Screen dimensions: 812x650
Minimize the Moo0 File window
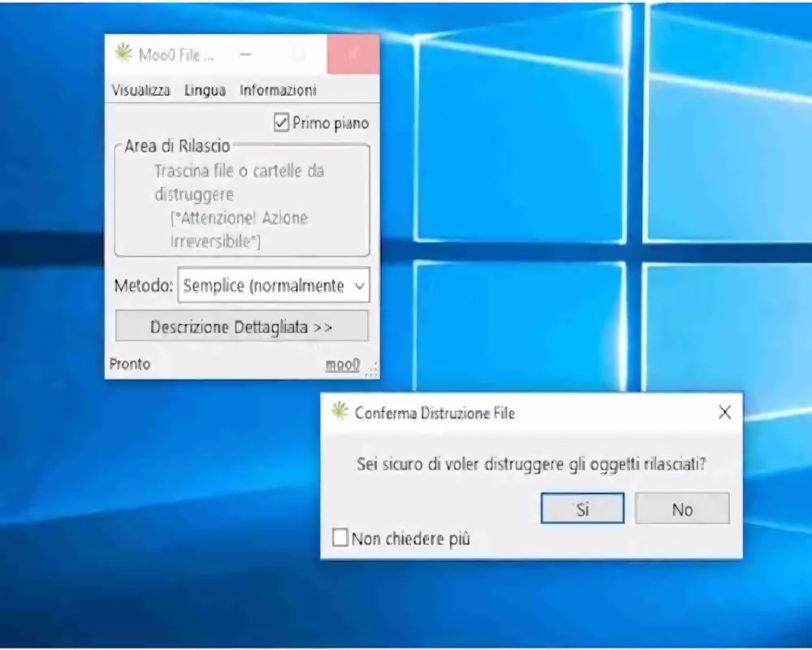[x=246, y=54]
